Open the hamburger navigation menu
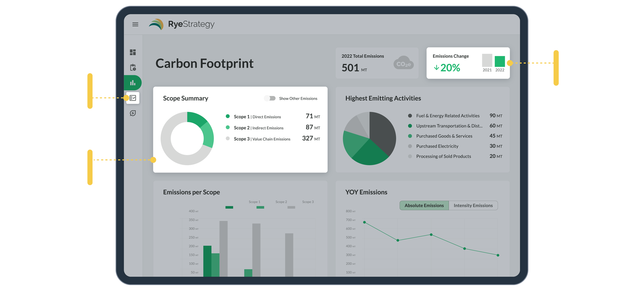The height and width of the screenshot is (291, 644). (x=135, y=24)
